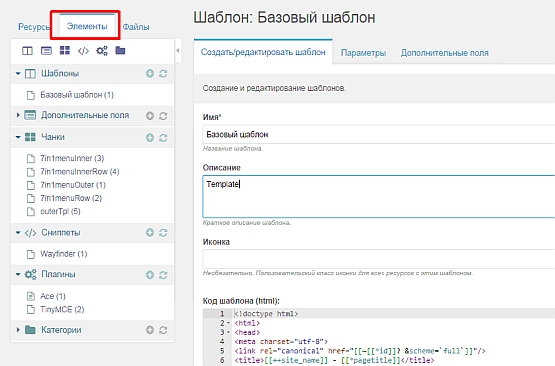This screenshot has width=555, height=366.
Task: Open the Wayfinder (1) snippet
Action: 64,254
